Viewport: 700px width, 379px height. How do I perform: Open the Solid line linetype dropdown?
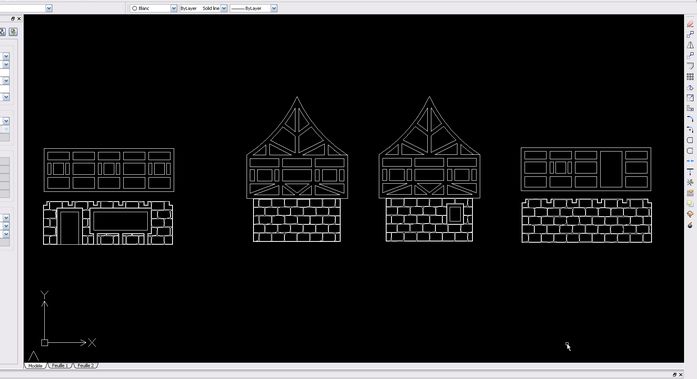[x=224, y=8]
